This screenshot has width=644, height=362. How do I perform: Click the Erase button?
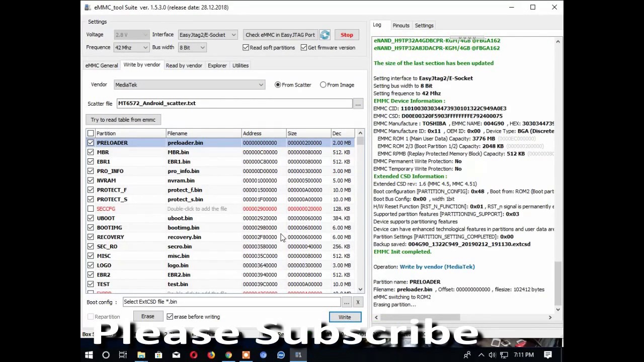147,317
